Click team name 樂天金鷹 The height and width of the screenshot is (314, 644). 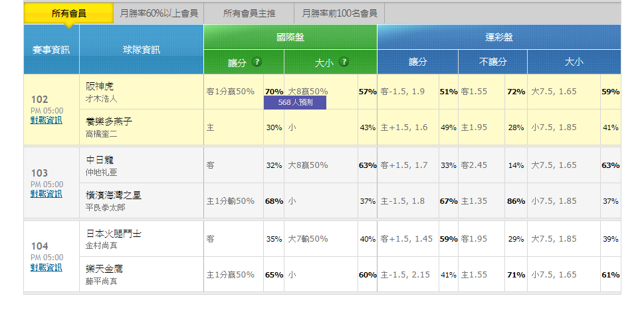104,269
